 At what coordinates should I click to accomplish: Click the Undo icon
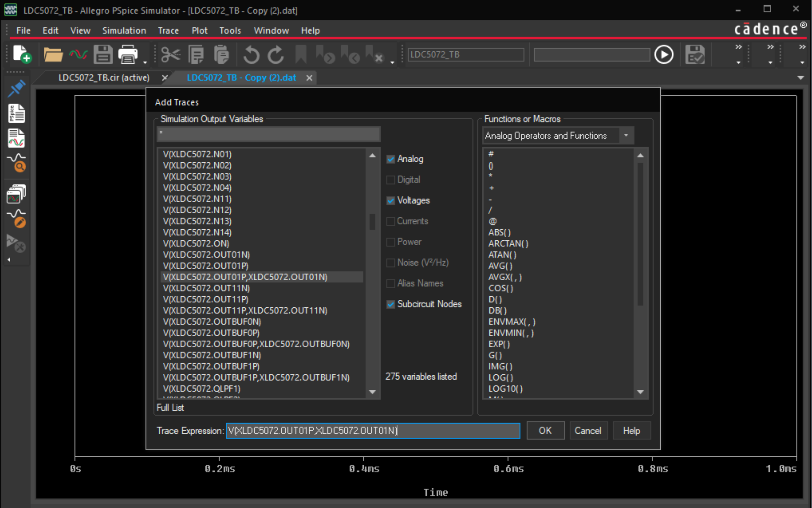pyautogui.click(x=251, y=55)
